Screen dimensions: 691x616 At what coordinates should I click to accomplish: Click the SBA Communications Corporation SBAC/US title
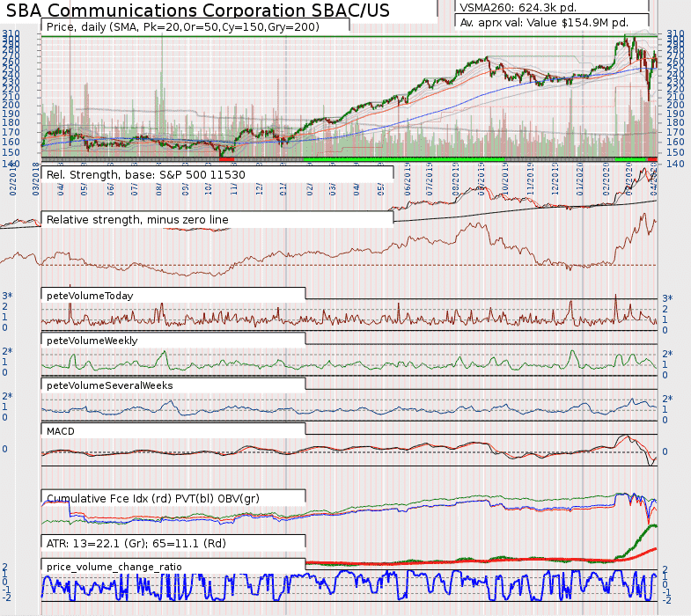click(x=198, y=11)
